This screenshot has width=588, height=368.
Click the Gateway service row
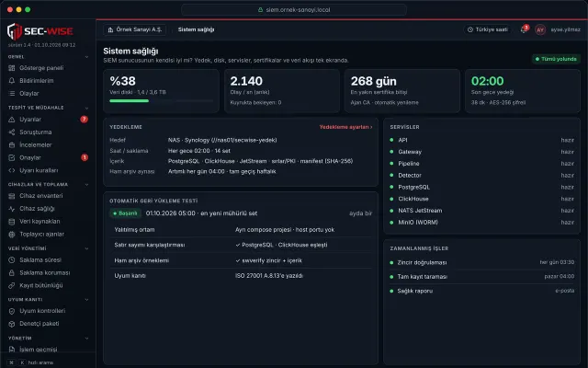tap(481, 152)
